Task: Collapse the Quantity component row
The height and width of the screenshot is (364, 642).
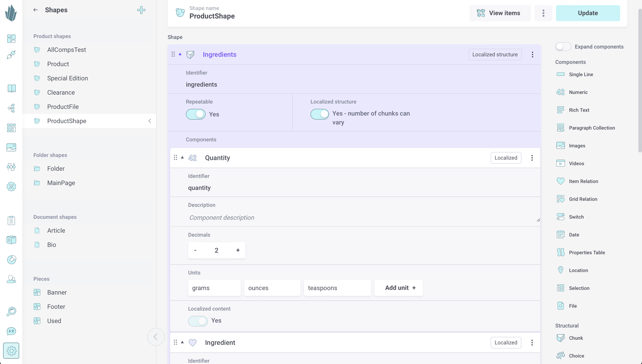Action: pos(183,158)
